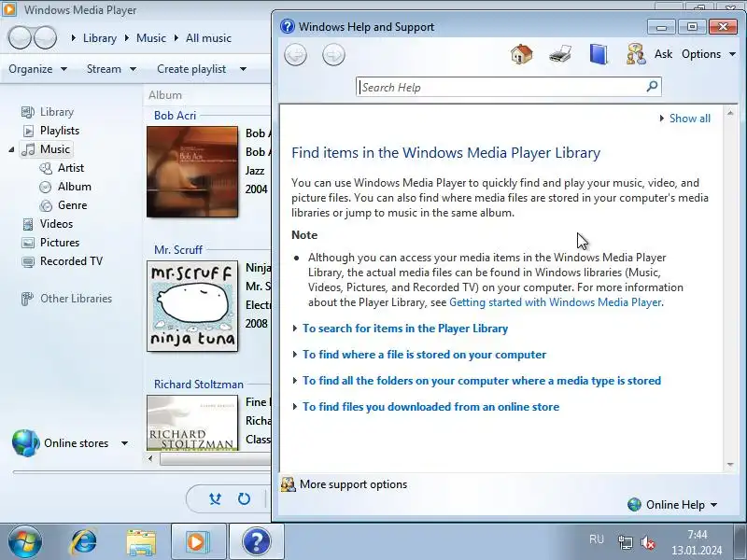The image size is (747, 560).
Task: Click Music breadcrumb in Media Player
Action: pyautogui.click(x=151, y=38)
